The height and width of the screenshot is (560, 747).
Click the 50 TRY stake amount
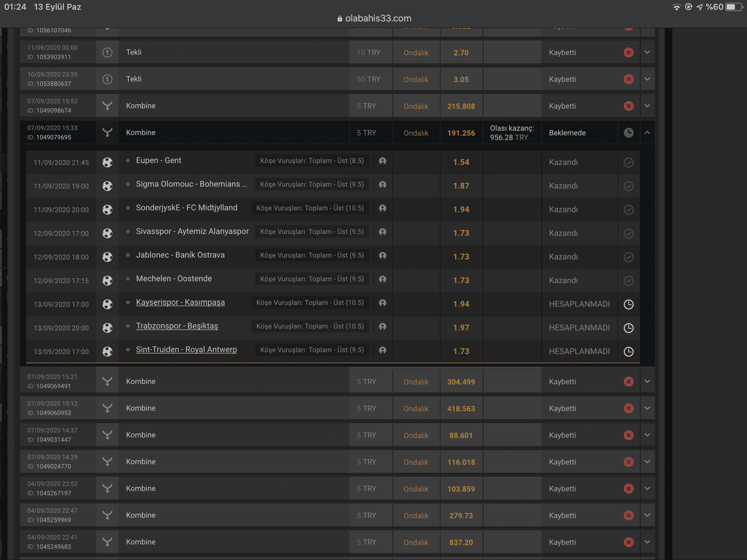click(368, 80)
